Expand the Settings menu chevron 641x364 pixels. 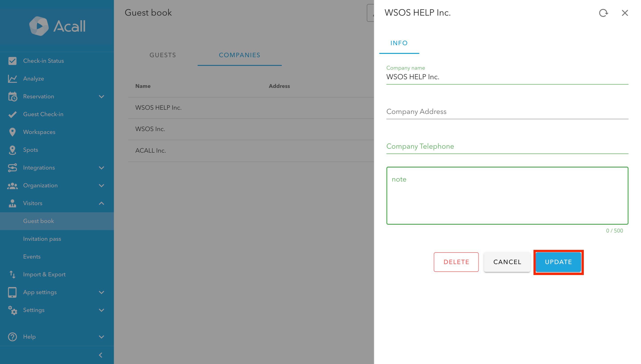101,310
